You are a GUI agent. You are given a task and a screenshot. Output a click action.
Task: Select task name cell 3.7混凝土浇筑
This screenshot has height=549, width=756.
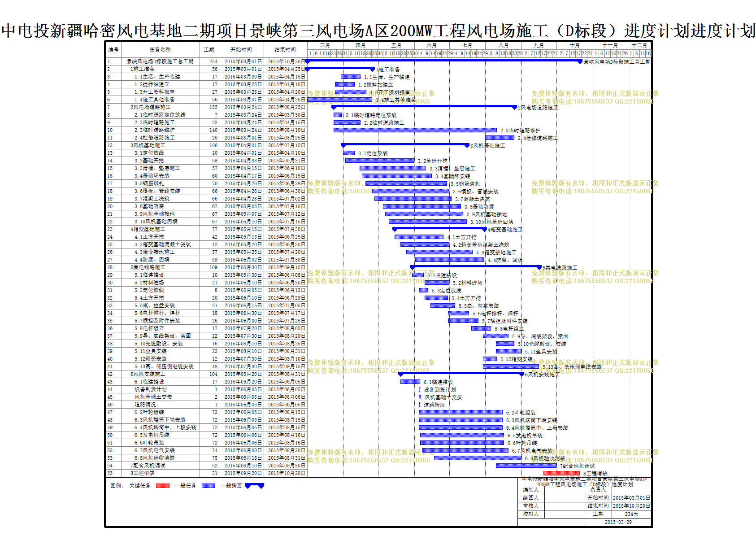coord(161,199)
